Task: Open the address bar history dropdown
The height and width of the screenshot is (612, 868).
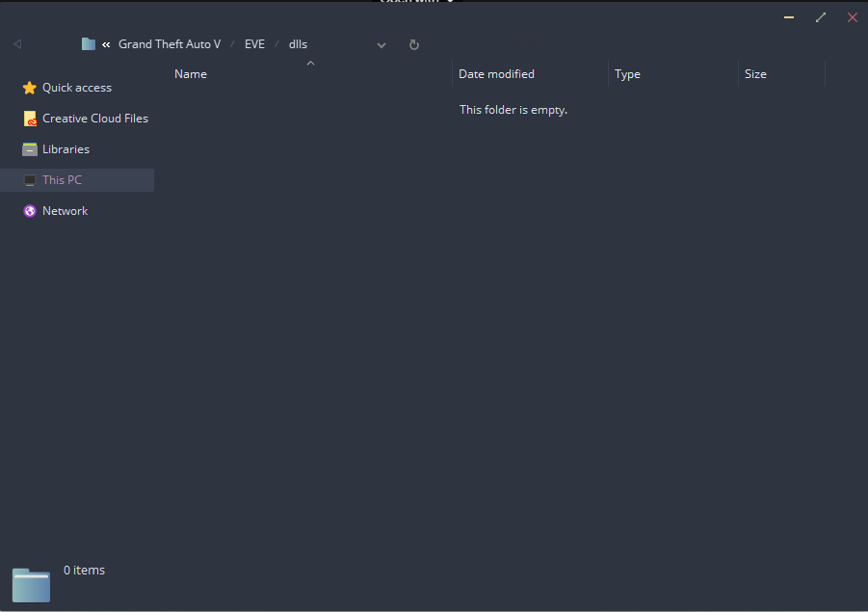Action: click(x=381, y=45)
